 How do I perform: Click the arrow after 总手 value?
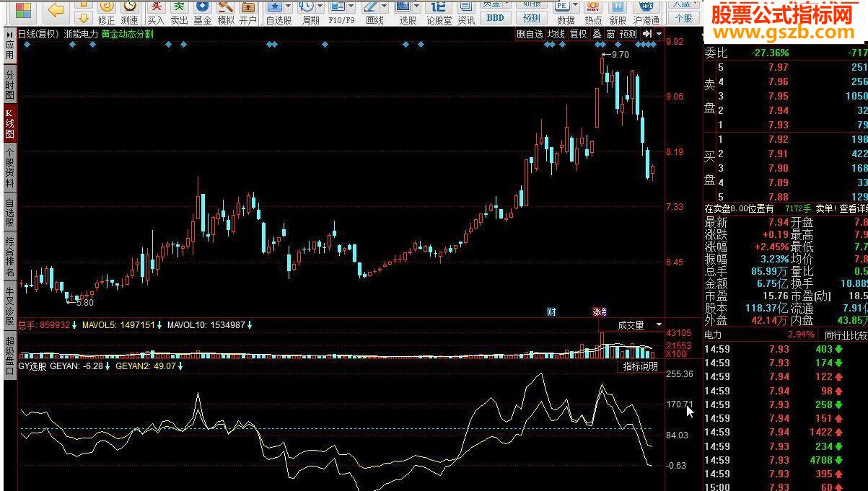coord(74,325)
